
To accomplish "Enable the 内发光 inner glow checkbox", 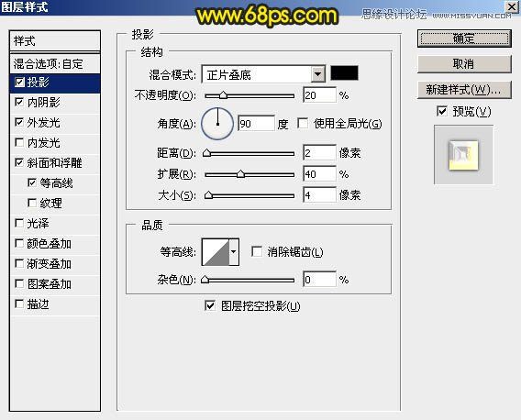I will click(x=19, y=142).
